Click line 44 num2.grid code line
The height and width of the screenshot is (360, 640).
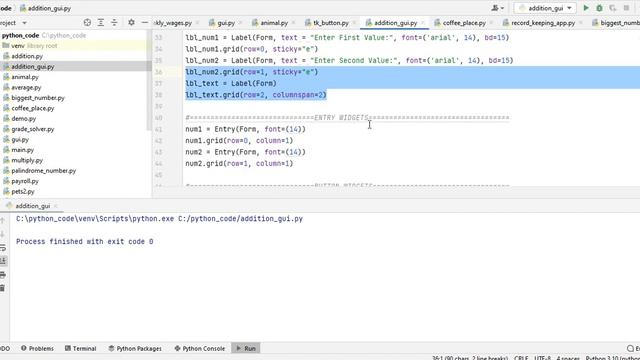(x=239, y=164)
